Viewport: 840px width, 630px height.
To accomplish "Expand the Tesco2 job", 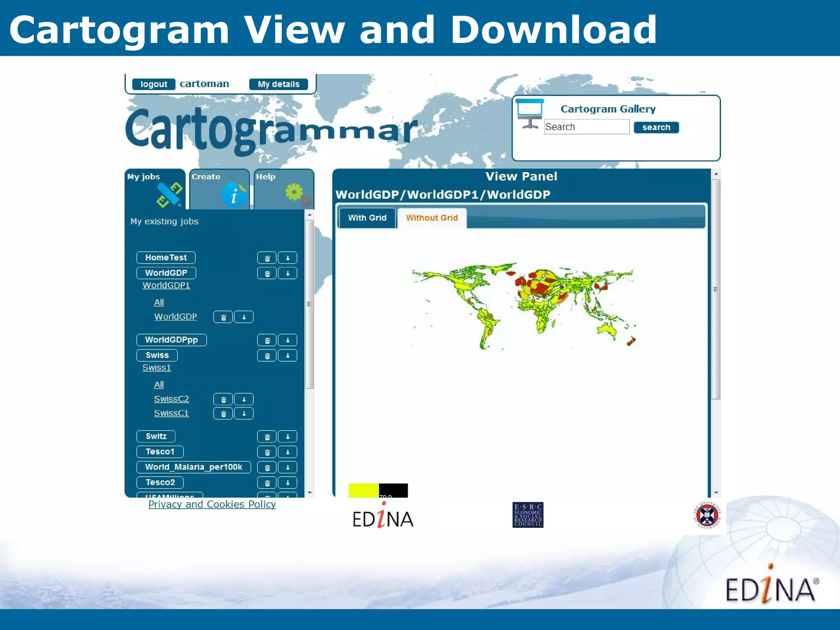I will [160, 482].
